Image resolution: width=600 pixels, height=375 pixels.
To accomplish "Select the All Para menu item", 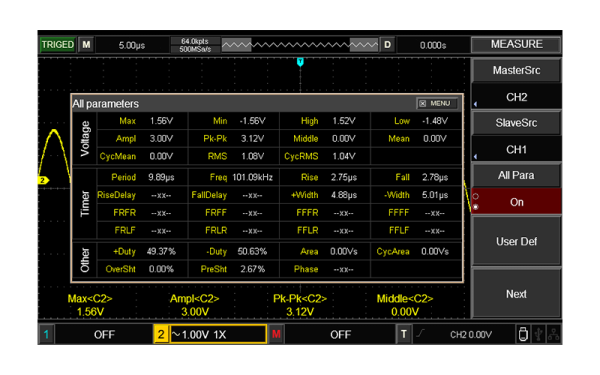I will (517, 175).
